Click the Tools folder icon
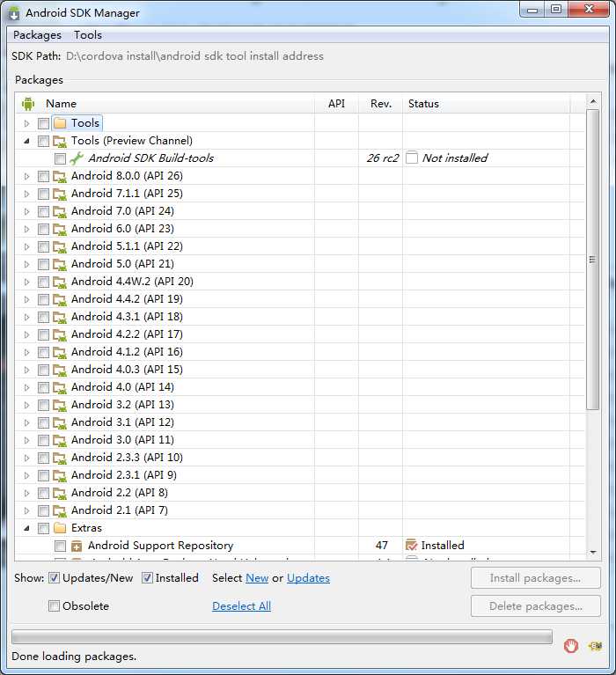 pos(60,123)
